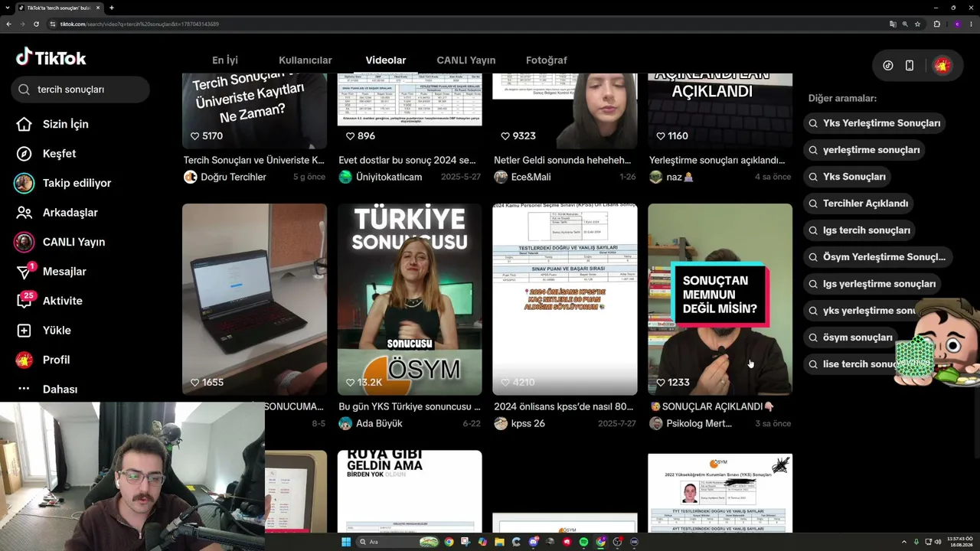The height and width of the screenshot is (551, 980).
Task: Select the ösym sonuçları suggestion
Action: pyautogui.click(x=851, y=337)
